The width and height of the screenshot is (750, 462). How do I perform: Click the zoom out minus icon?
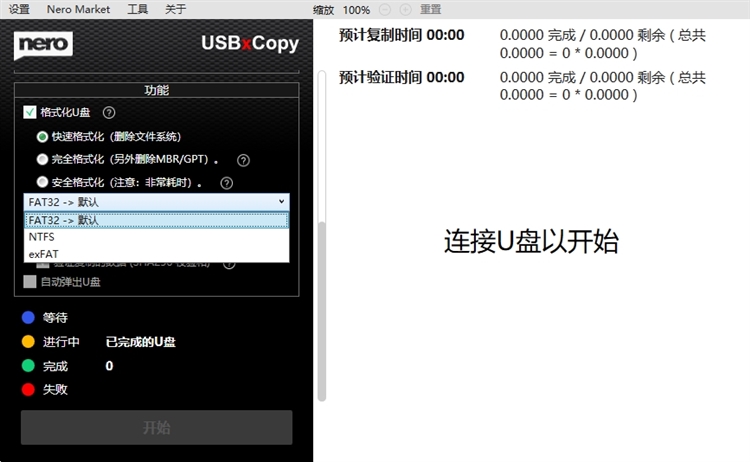386,9
